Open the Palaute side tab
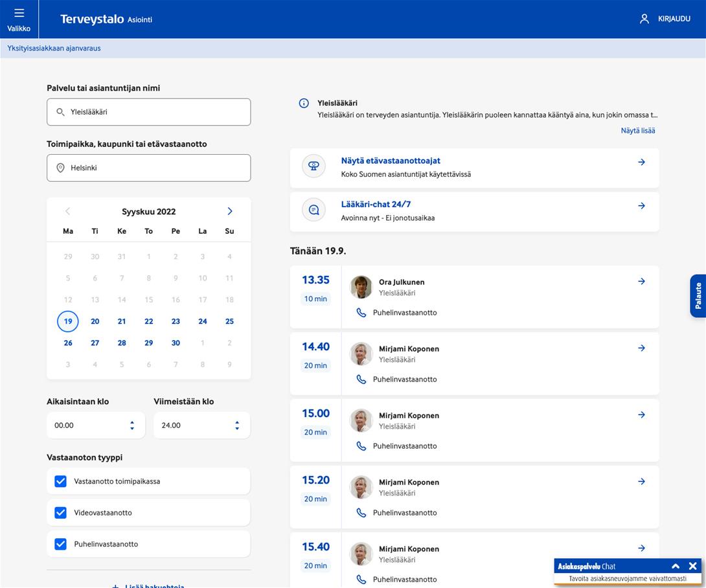The height and width of the screenshot is (588, 706). [698, 295]
